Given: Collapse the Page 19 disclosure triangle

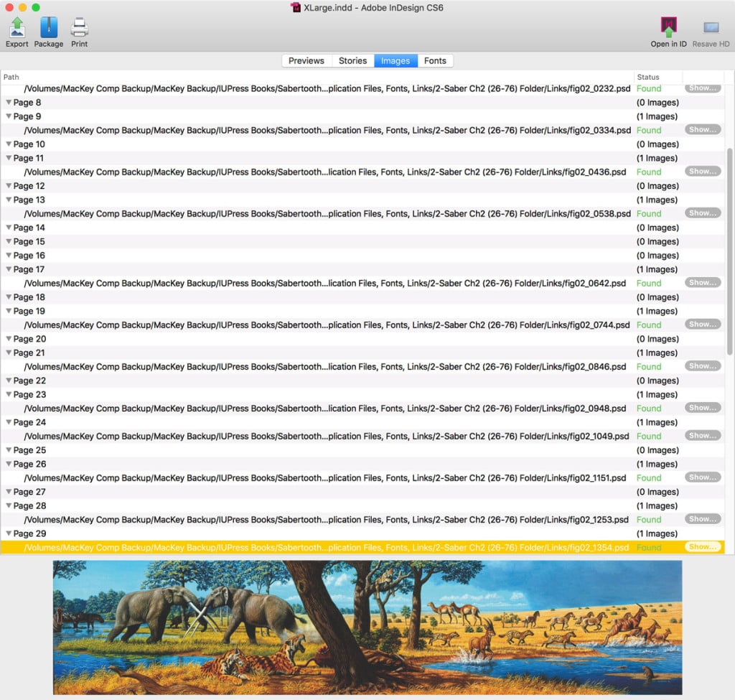Looking at the screenshot, I should click(x=9, y=311).
